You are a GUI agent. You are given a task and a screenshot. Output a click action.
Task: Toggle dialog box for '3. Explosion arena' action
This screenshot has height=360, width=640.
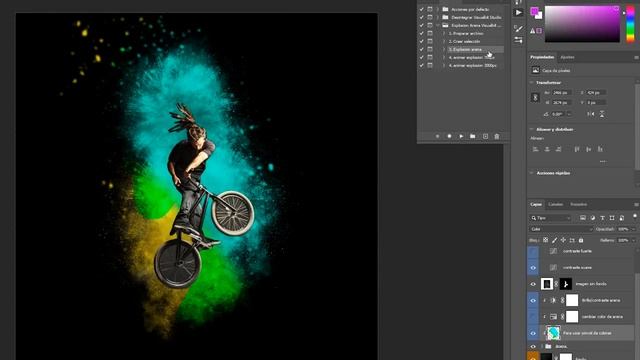click(430, 49)
